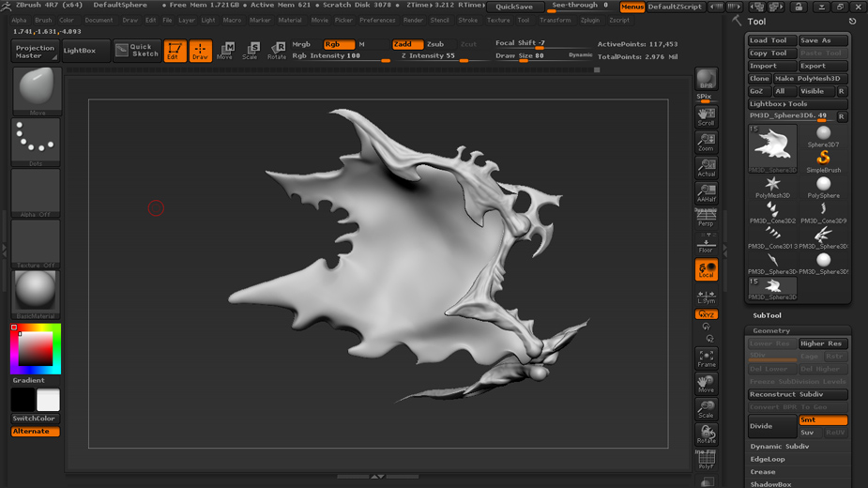Select the Frame view icon
Image resolution: width=868 pixels, height=488 pixels.
point(706,358)
